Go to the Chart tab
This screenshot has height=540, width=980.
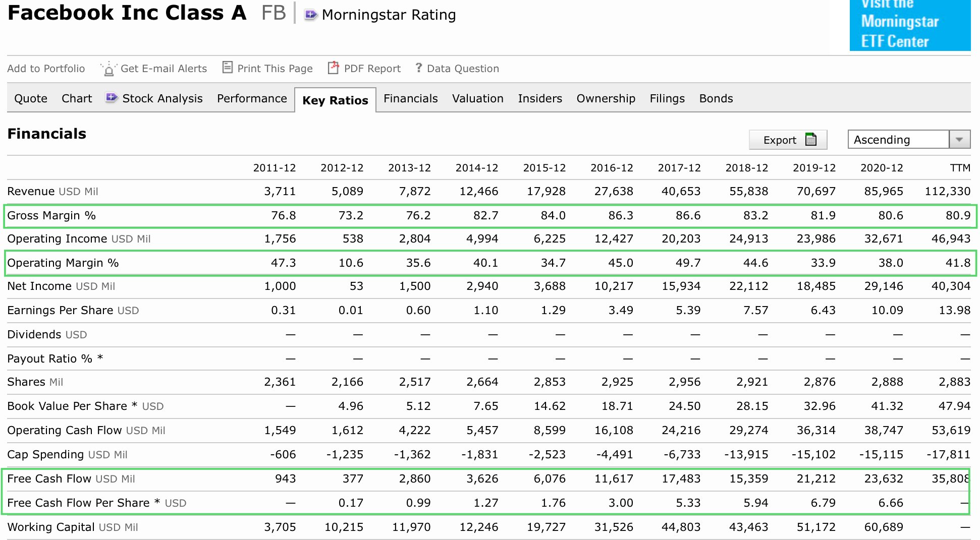77,98
